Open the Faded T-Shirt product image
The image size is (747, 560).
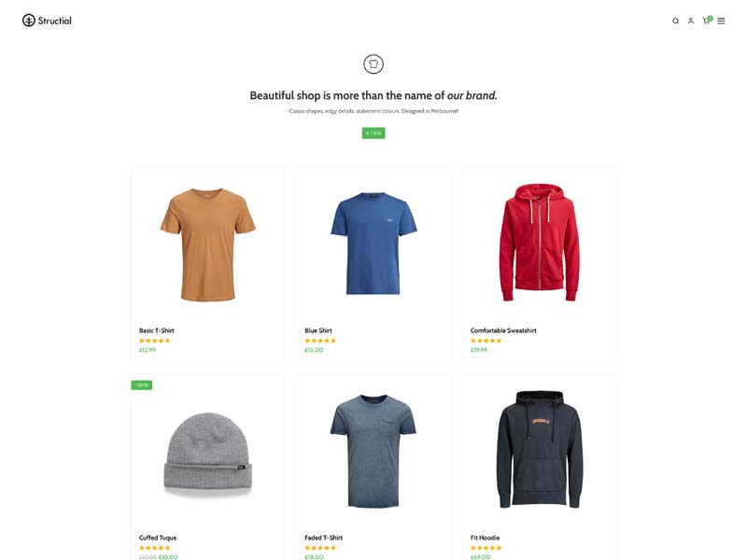point(373,451)
